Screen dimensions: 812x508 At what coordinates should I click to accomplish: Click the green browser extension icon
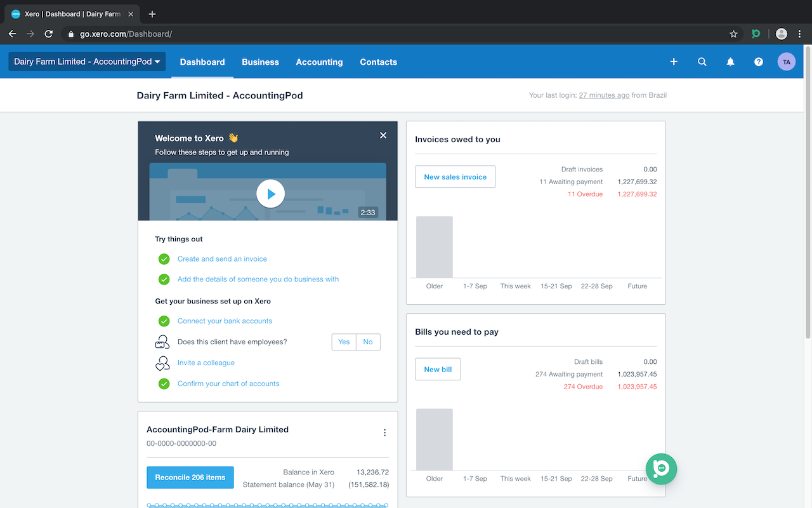tap(756, 34)
